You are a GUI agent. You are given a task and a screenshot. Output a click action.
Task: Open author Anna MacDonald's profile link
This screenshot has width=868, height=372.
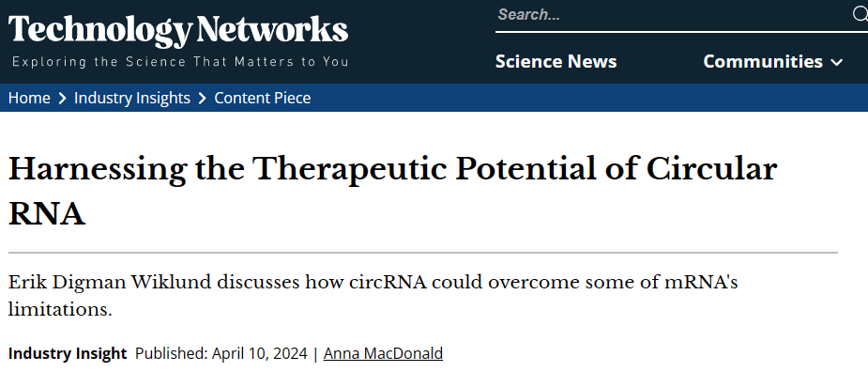coord(383,354)
